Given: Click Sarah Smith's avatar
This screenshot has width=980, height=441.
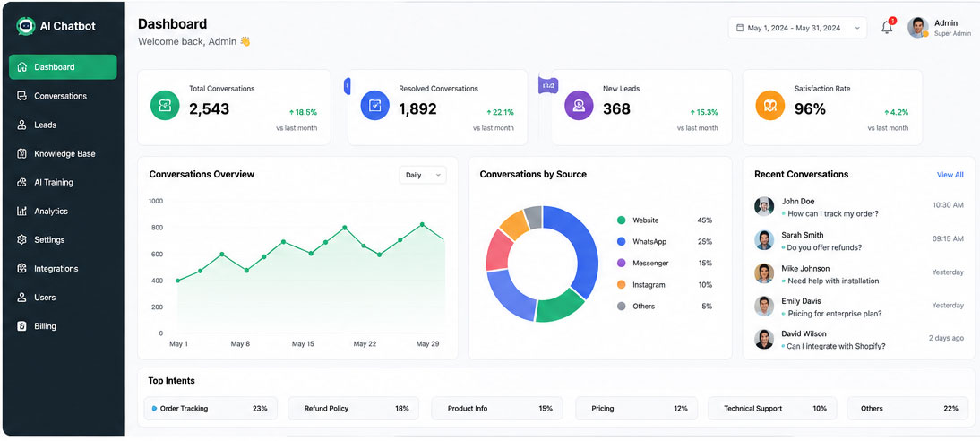Looking at the screenshot, I should [x=764, y=240].
